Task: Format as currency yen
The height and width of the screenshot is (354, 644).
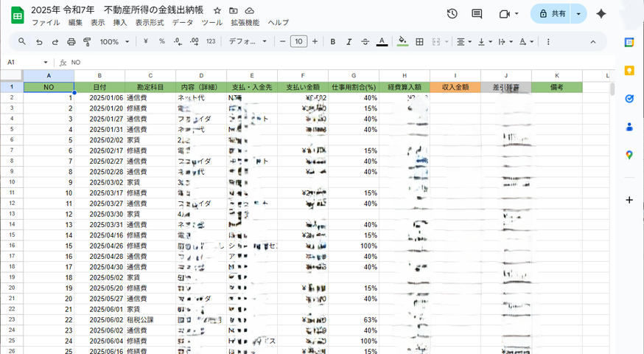Action: pyautogui.click(x=145, y=41)
